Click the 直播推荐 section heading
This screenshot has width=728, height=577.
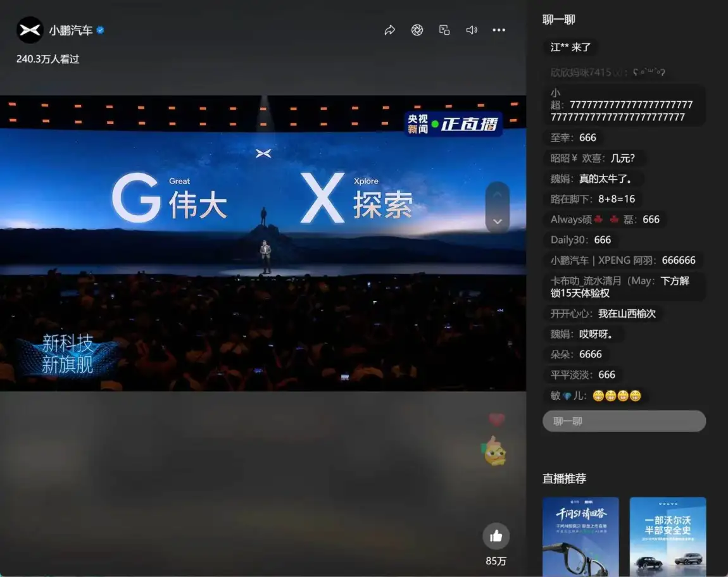point(564,478)
